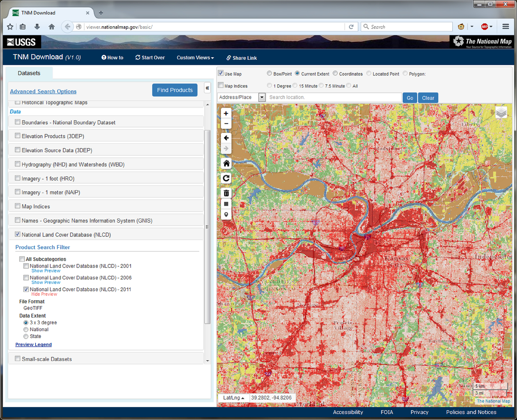Go to previous map extent arrow
The image size is (517, 420).
click(x=226, y=138)
